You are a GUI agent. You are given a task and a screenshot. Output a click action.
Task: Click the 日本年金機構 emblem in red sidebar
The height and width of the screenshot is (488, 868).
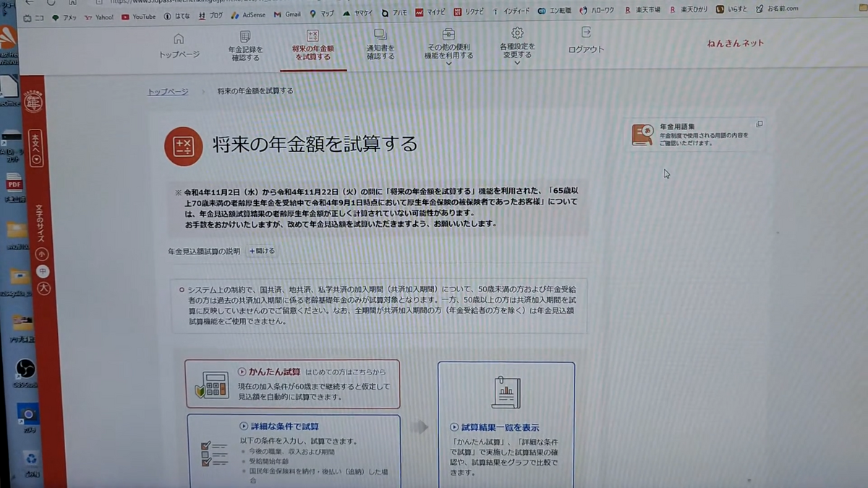point(33,100)
